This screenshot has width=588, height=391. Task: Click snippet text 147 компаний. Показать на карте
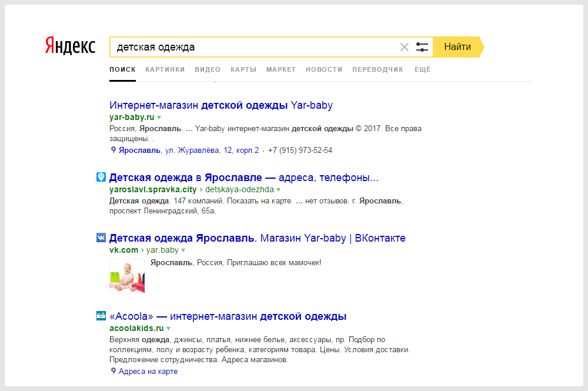[x=233, y=201]
